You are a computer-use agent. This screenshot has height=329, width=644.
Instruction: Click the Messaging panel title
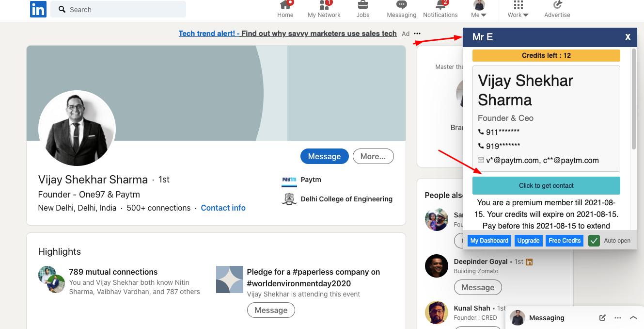click(x=547, y=318)
